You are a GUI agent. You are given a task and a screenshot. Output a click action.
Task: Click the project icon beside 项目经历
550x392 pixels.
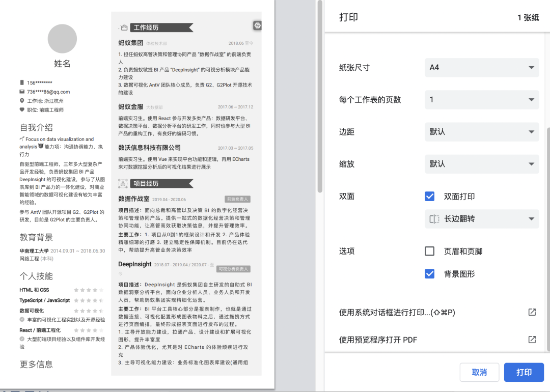pyautogui.click(x=123, y=183)
